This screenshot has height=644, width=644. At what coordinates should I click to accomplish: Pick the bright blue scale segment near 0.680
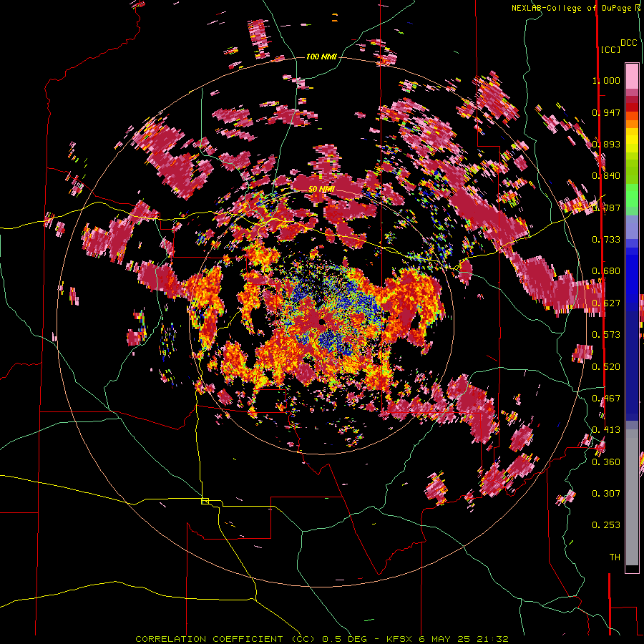(x=632, y=275)
